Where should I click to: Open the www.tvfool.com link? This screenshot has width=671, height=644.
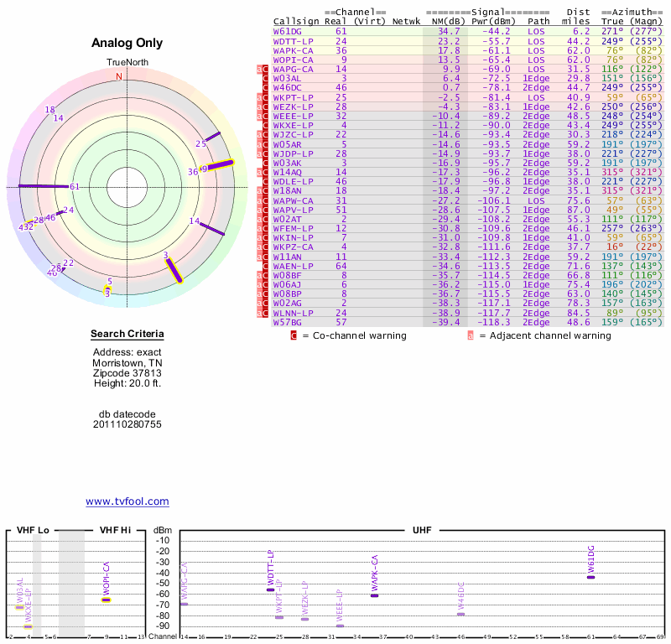pos(127,501)
